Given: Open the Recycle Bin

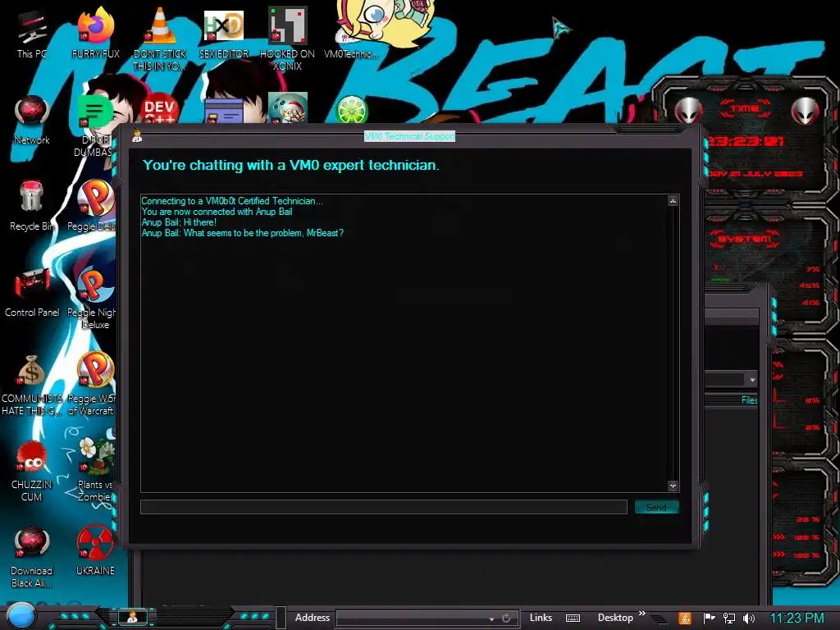Looking at the screenshot, I should pos(32,206).
